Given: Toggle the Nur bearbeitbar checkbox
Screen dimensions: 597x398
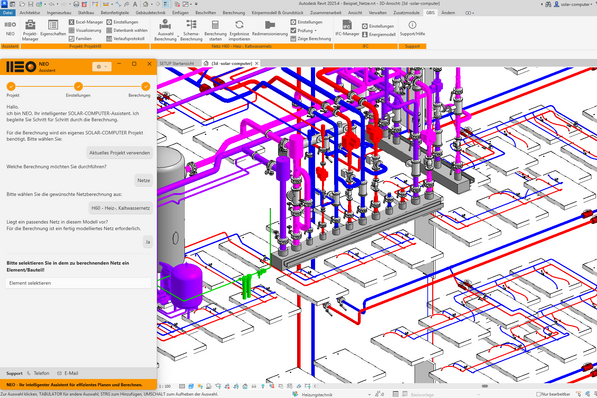Looking at the screenshot, I should pyautogui.click(x=538, y=394).
